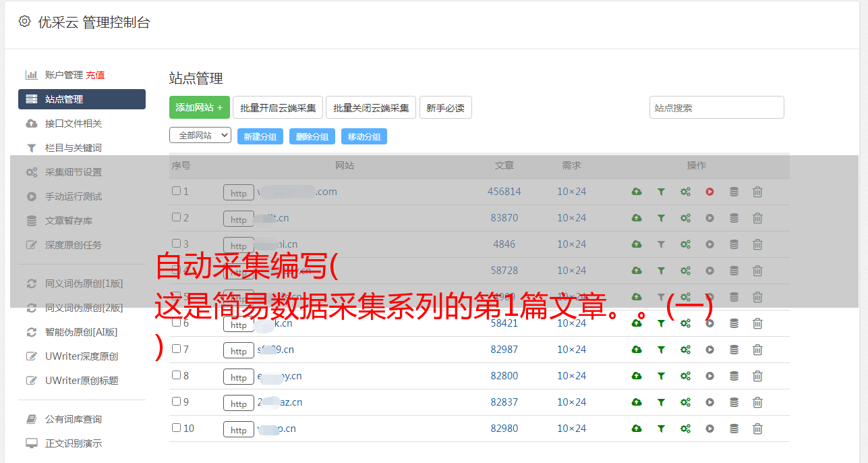This screenshot has height=463, width=868.
Task: Open article count 83870
Action: (504, 218)
